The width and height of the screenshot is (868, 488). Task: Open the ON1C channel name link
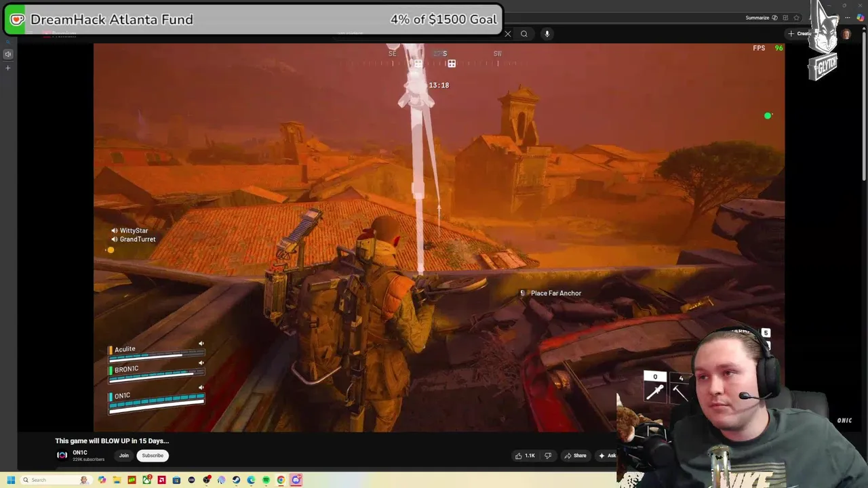pos(80,453)
